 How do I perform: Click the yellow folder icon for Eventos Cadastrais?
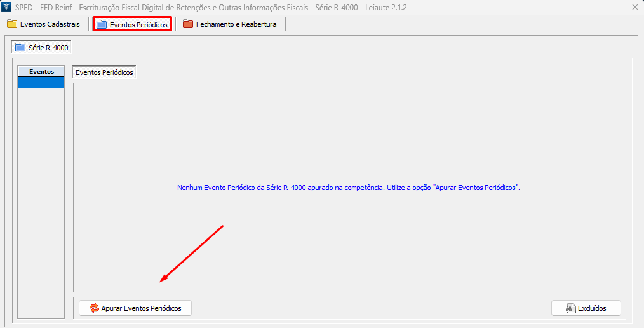pyautogui.click(x=12, y=24)
